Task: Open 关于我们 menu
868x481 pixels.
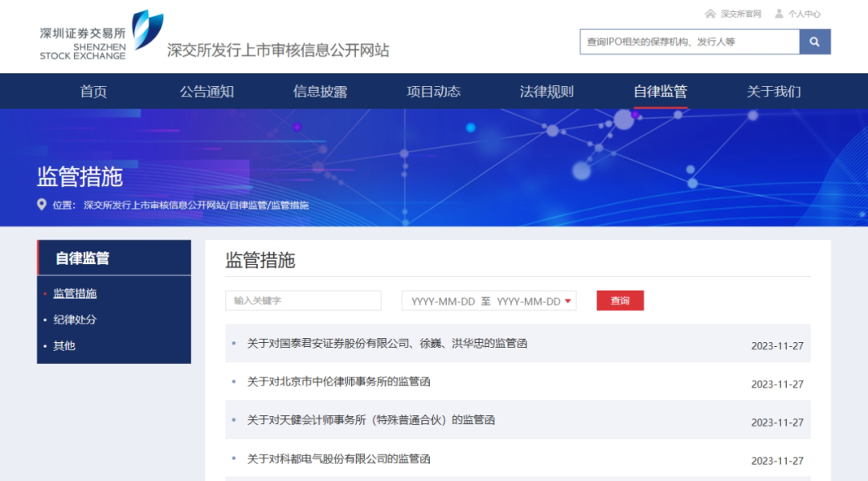Action: pyautogui.click(x=774, y=92)
